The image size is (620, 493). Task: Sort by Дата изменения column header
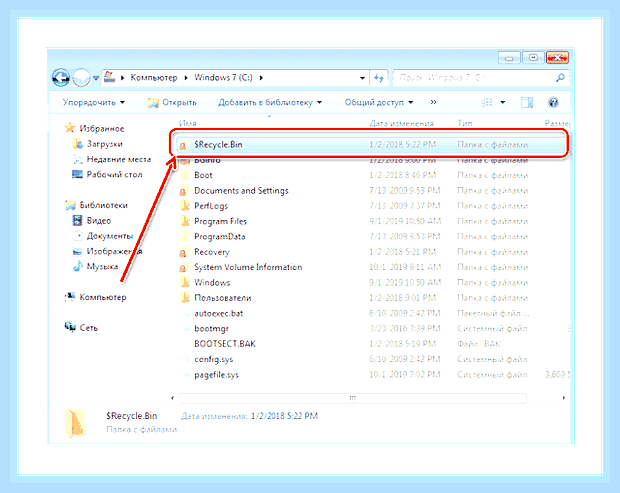401,123
